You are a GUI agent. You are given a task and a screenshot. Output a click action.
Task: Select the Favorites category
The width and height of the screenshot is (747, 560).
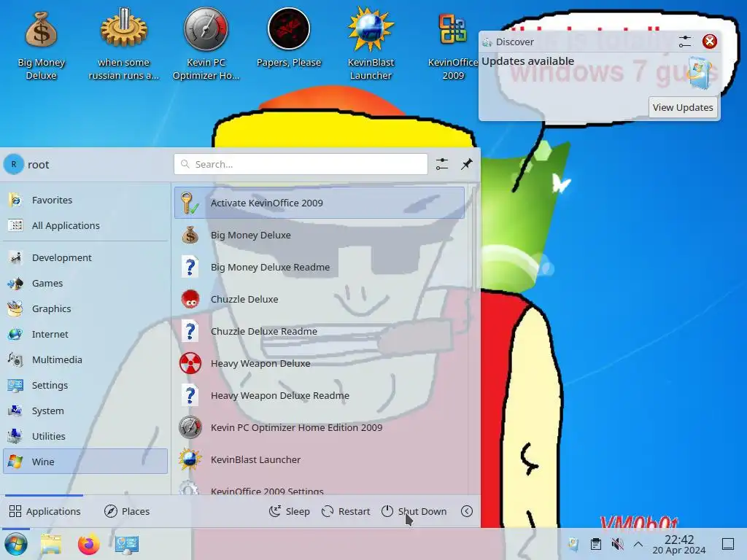tap(85, 200)
